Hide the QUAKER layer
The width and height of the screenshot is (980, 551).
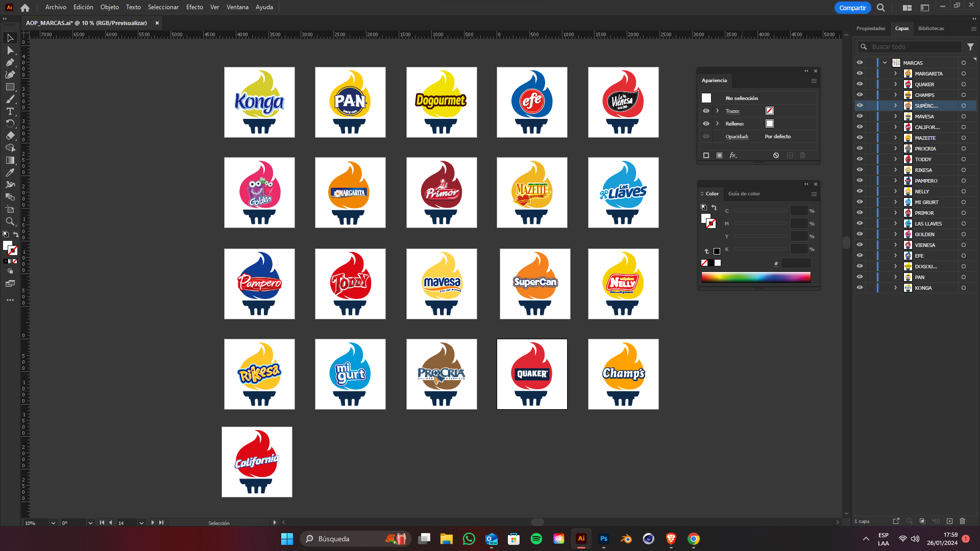(x=860, y=84)
